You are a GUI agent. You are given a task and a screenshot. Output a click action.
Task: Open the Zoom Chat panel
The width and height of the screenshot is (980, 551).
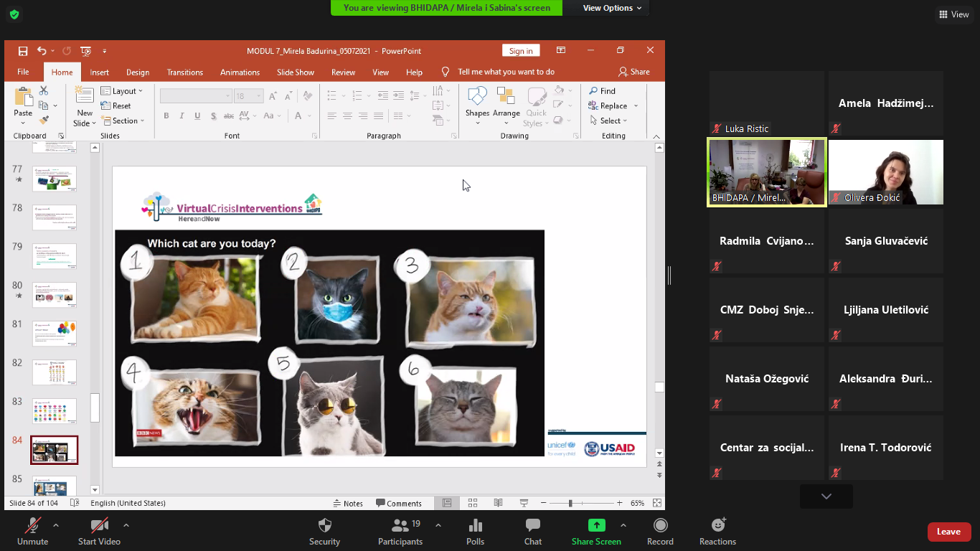532,526
